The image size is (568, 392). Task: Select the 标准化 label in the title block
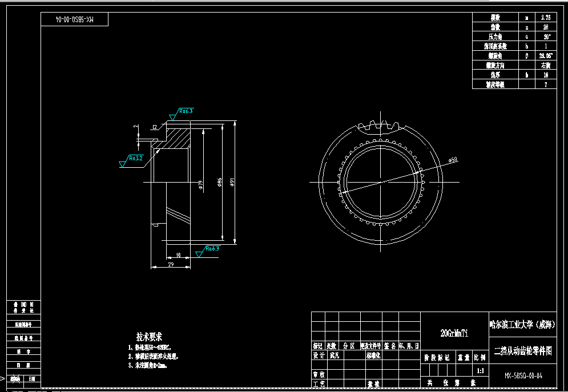click(x=373, y=355)
